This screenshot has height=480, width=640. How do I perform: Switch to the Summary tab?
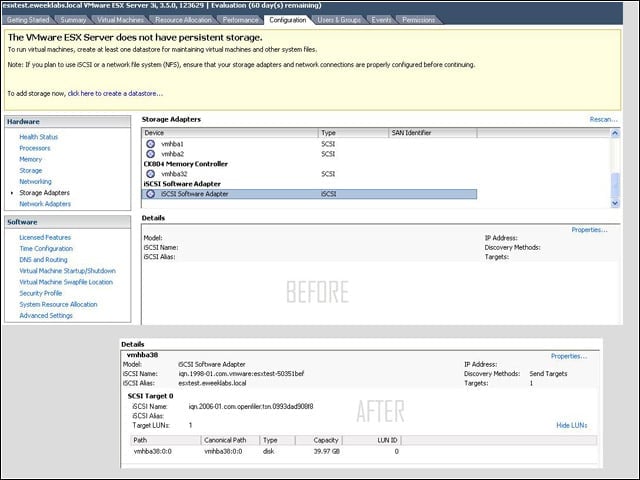73,20
